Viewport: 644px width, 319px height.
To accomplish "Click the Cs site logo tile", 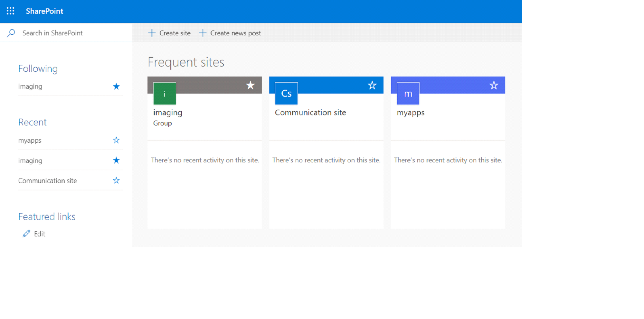I will [x=286, y=94].
